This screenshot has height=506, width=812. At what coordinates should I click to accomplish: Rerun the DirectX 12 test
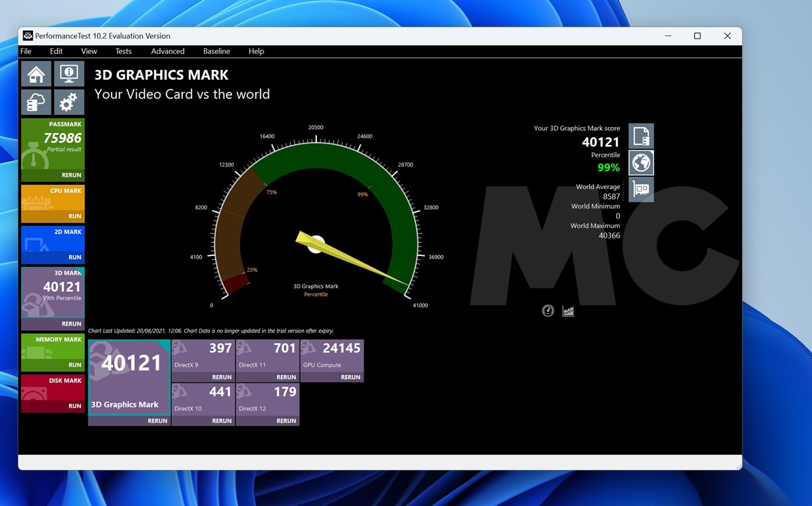[286, 421]
